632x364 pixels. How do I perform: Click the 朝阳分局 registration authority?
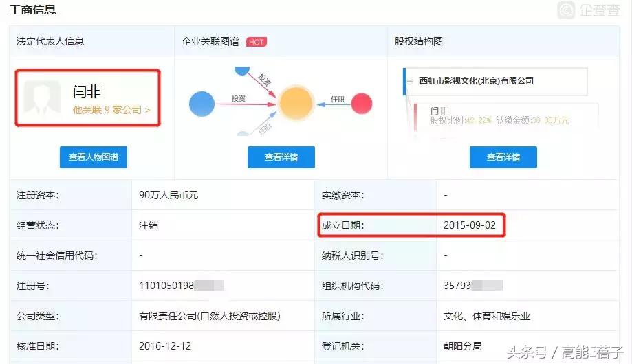463,346
